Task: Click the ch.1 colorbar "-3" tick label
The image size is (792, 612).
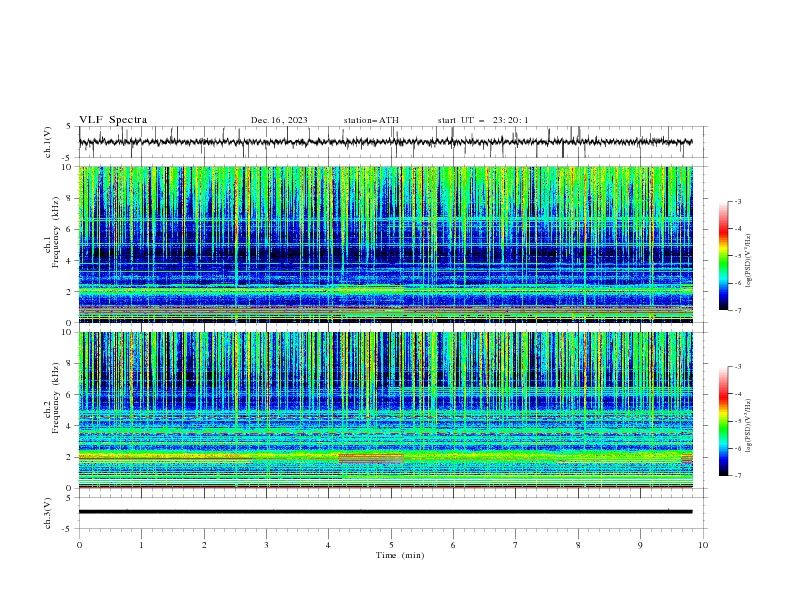Action: (738, 201)
